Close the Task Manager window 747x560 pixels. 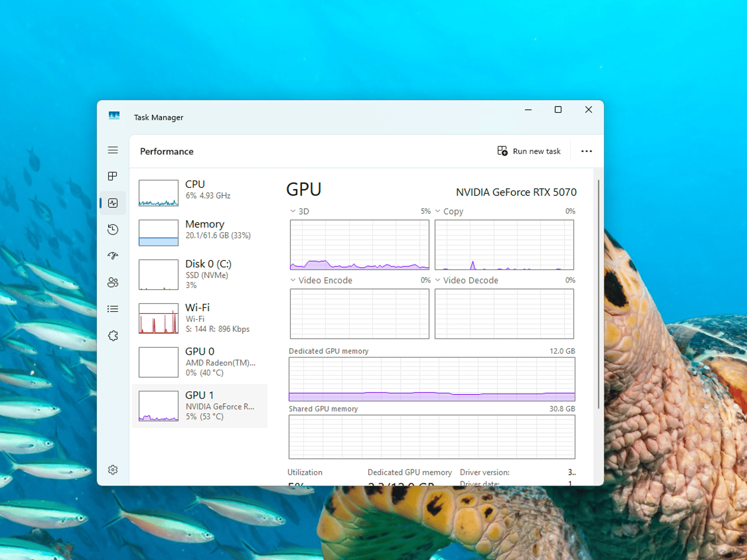tap(588, 110)
